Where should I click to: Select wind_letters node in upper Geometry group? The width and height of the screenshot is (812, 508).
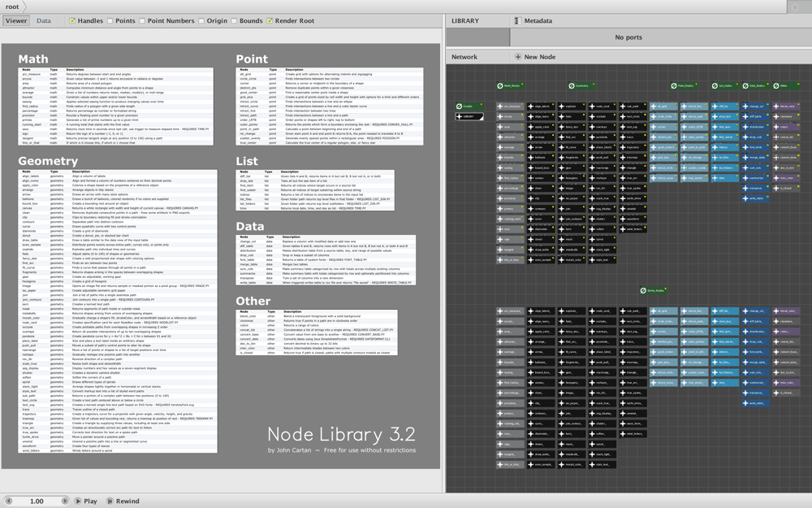click(x=633, y=229)
